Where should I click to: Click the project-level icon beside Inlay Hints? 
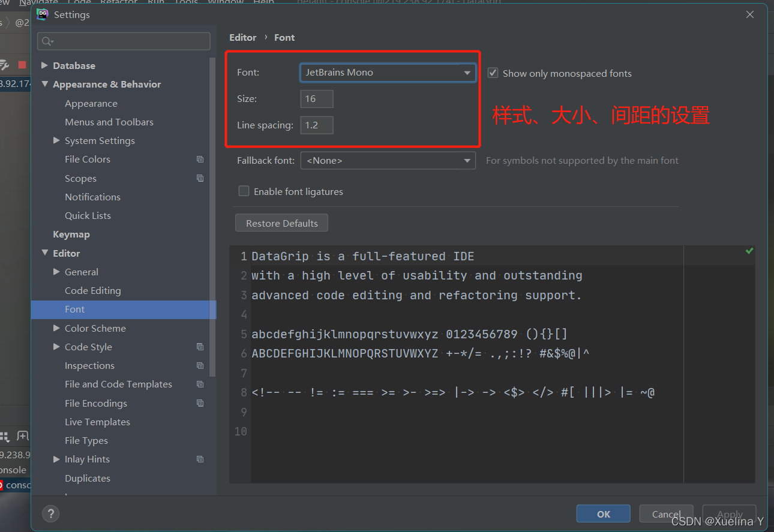[x=200, y=459]
